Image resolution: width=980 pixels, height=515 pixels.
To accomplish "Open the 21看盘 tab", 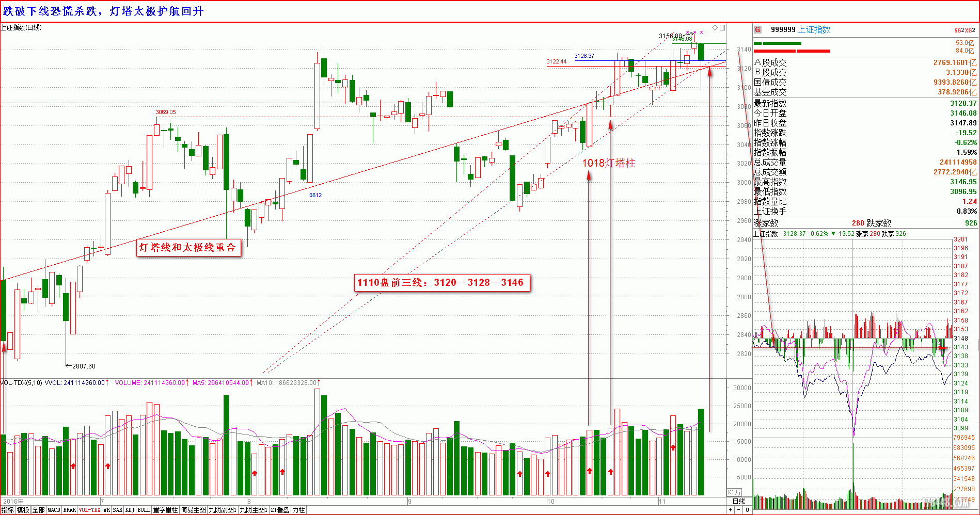I will pyautogui.click(x=280, y=510).
